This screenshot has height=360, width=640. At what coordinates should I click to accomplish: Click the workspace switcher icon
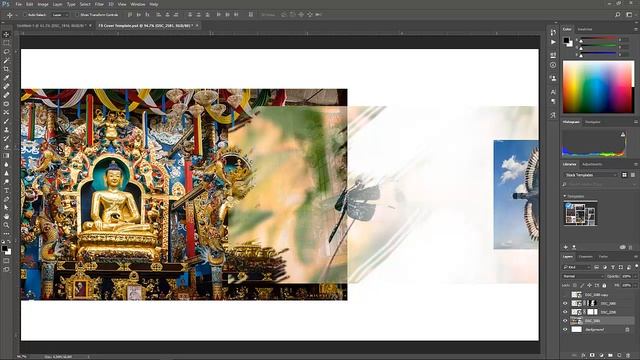tap(629, 15)
